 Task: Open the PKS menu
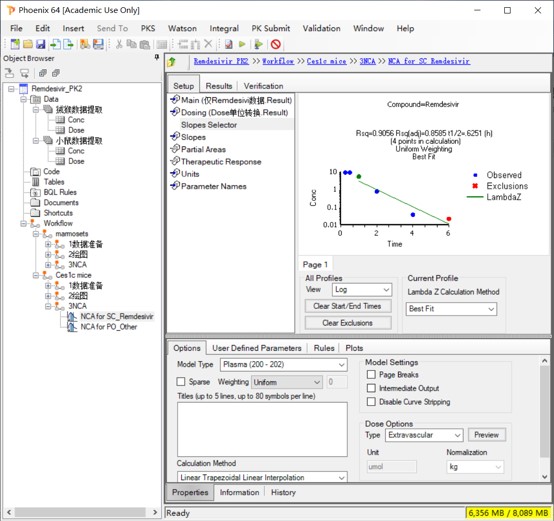[148, 28]
